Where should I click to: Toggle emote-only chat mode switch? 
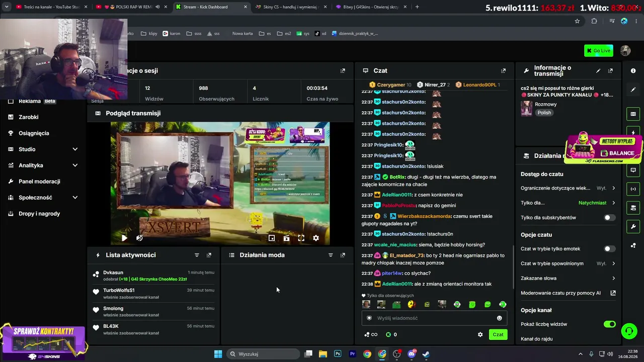[609, 249]
